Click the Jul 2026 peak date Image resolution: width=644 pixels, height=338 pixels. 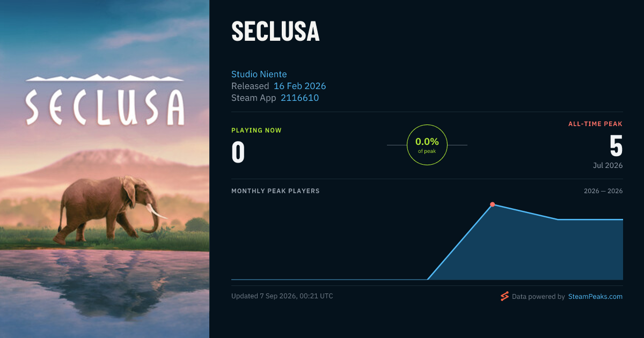click(x=608, y=165)
